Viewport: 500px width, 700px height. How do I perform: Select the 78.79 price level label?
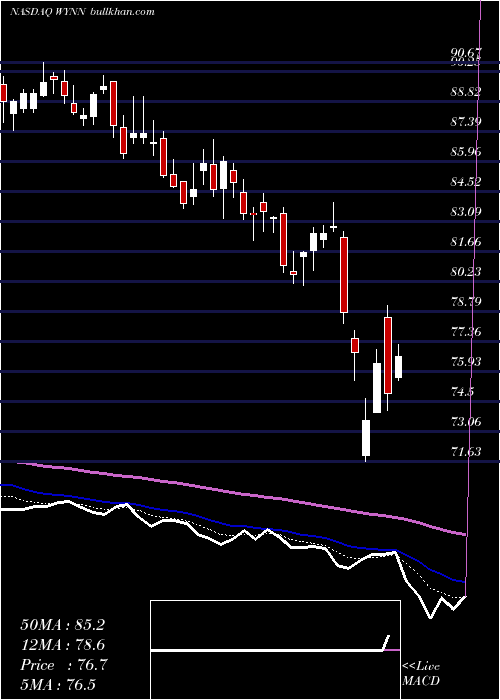(466, 302)
